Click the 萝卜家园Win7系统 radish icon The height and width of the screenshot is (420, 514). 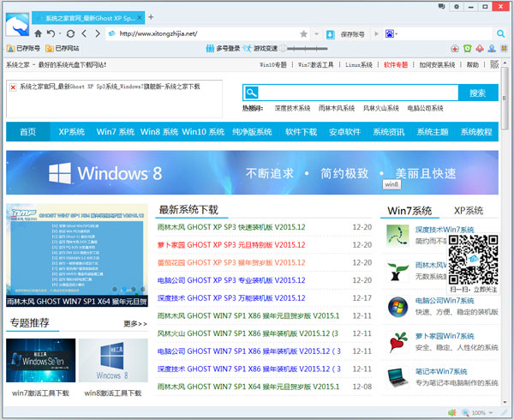[x=397, y=342]
